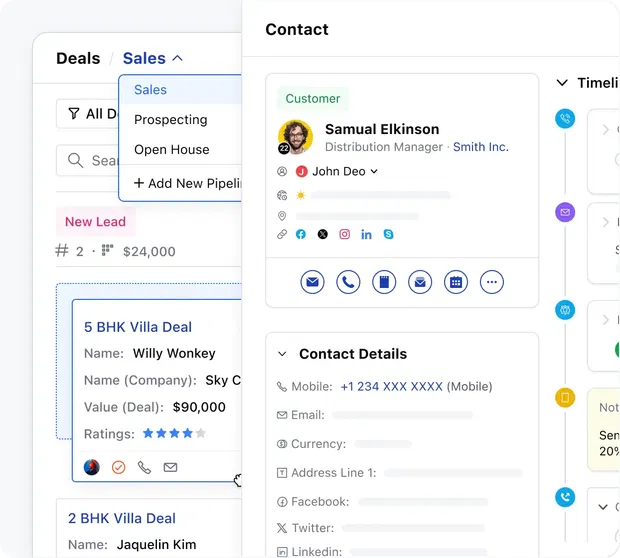Click the phone icon on 5 BHK Villa card
The width and height of the screenshot is (620, 558).
[x=144, y=467]
